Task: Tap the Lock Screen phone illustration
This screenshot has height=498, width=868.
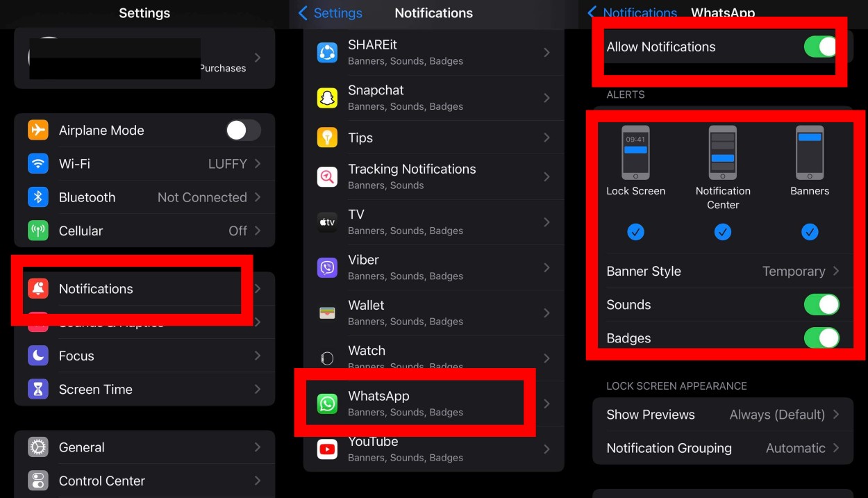Action: tap(635, 153)
